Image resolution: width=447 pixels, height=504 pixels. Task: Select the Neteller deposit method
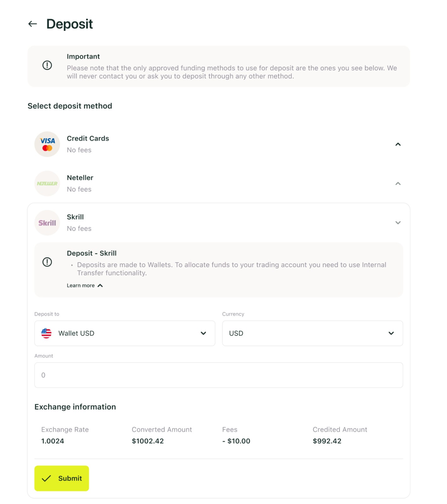pos(80,178)
